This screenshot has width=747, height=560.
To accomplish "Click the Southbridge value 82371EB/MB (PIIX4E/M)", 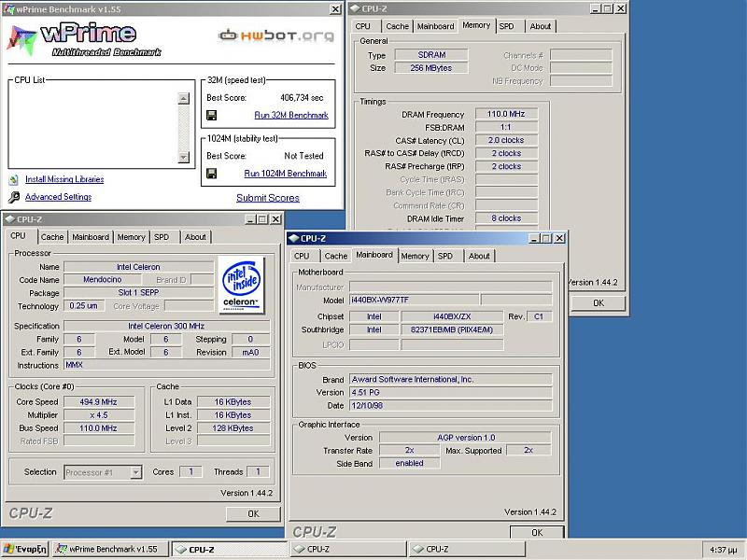I will 452,329.
